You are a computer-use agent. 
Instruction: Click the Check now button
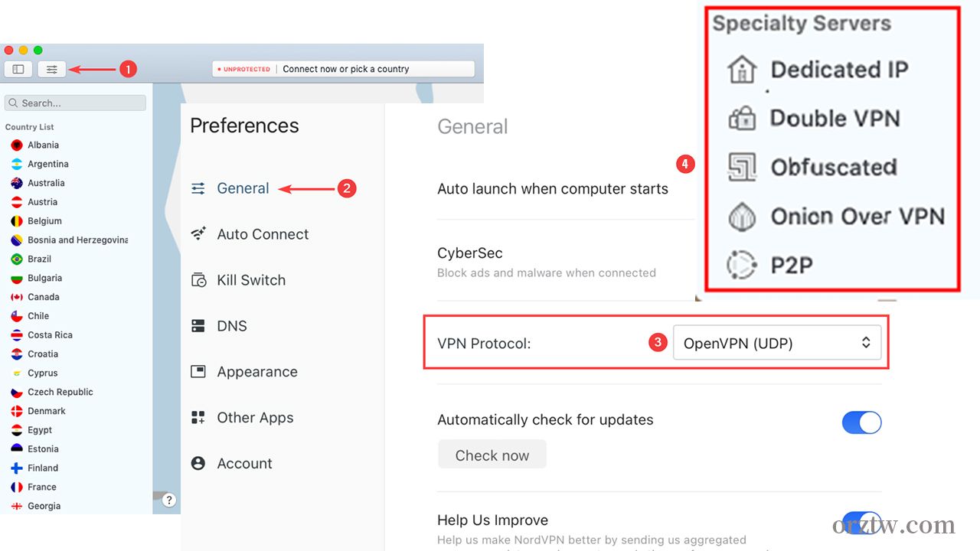coord(492,455)
